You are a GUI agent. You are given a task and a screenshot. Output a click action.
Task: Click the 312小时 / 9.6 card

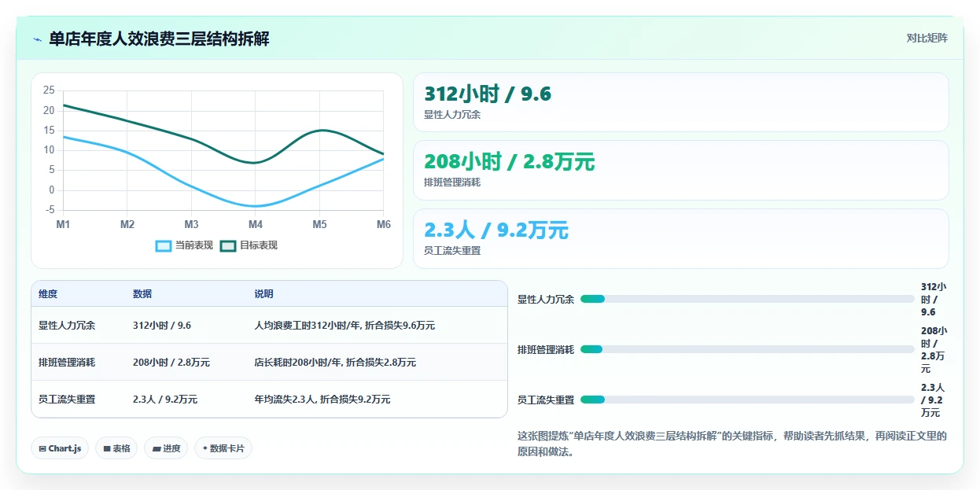click(681, 102)
